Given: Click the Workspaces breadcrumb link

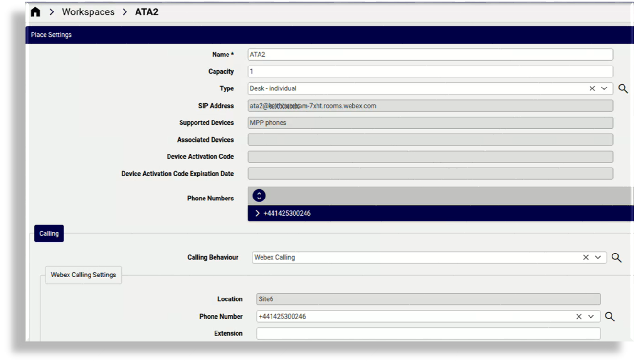Looking at the screenshot, I should coord(88,11).
